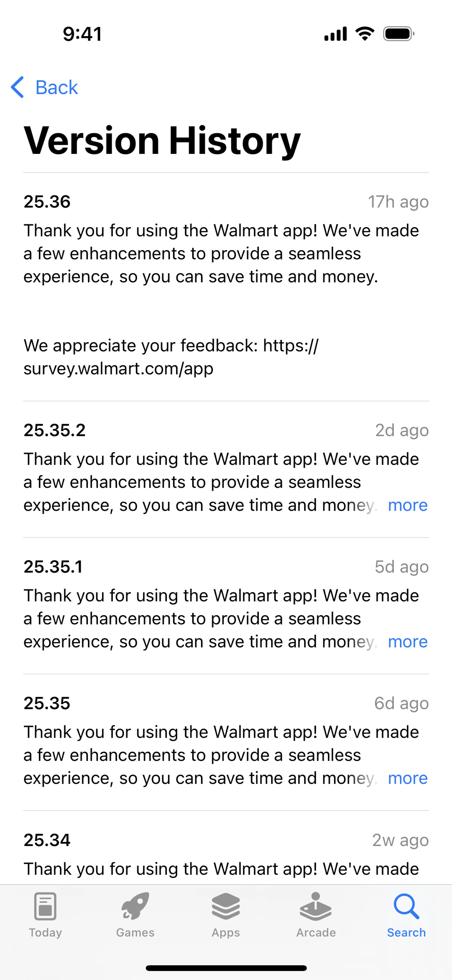Switch to the Arcade tab label
Image resolution: width=452 pixels, height=980 pixels.
click(316, 932)
